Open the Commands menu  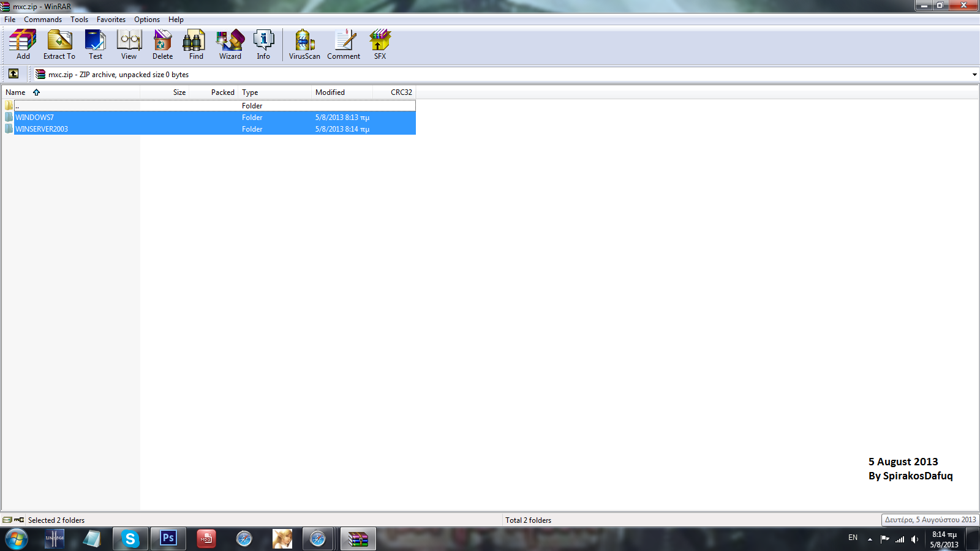coord(43,20)
